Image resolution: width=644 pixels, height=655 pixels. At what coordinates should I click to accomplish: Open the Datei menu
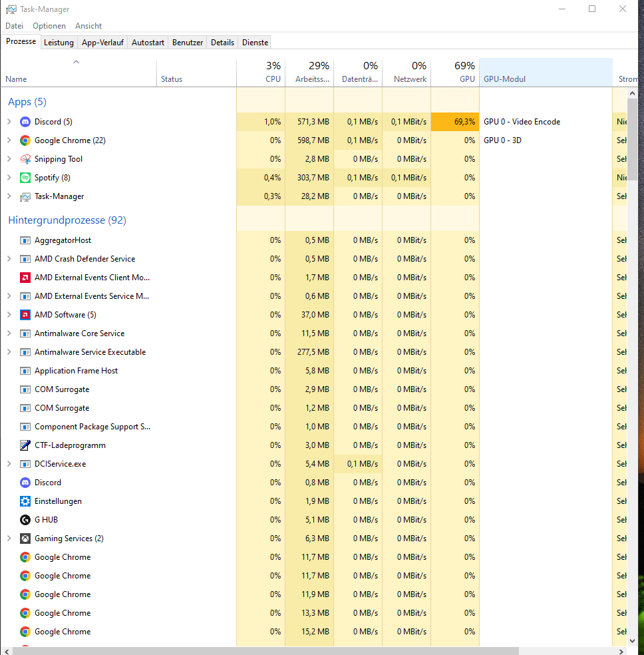pos(14,26)
